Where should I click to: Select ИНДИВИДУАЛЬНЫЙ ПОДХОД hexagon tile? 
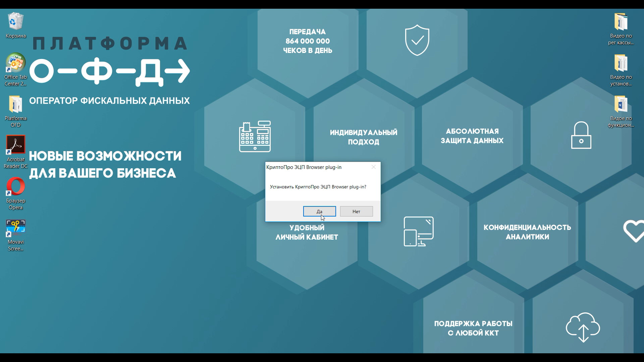click(x=363, y=137)
